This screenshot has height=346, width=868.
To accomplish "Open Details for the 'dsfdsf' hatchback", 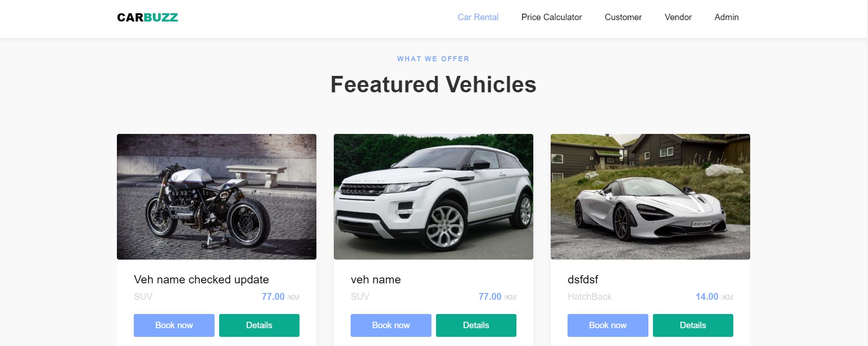I will tap(693, 325).
